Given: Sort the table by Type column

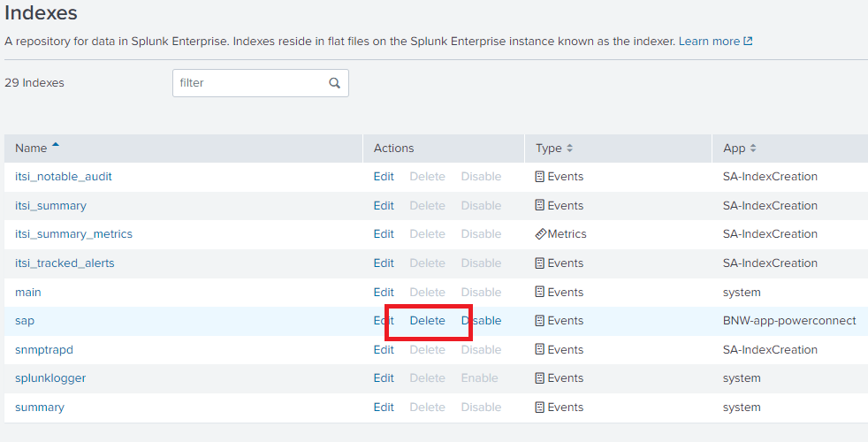Looking at the screenshot, I should [554, 149].
